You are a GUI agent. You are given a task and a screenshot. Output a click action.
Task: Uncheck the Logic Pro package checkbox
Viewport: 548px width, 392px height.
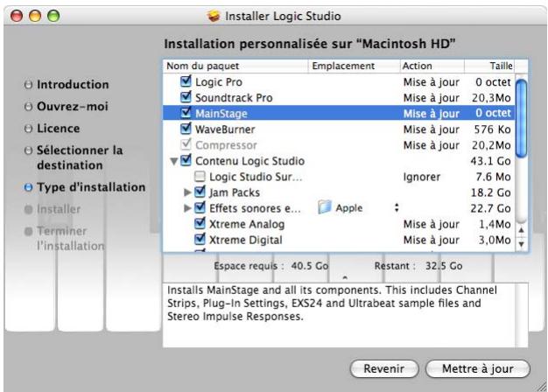(x=186, y=81)
